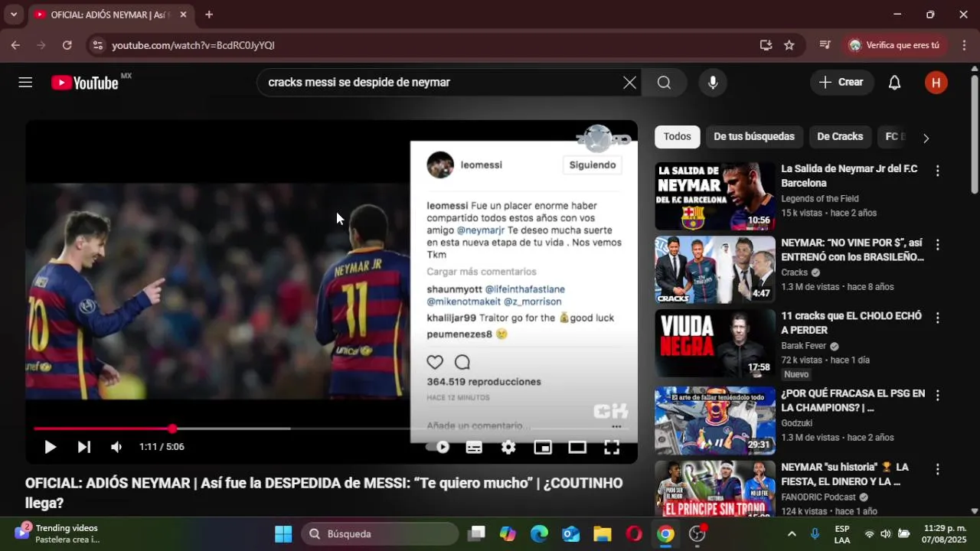The height and width of the screenshot is (551, 980).
Task: Toggle theater mode view
Action: pos(577,447)
